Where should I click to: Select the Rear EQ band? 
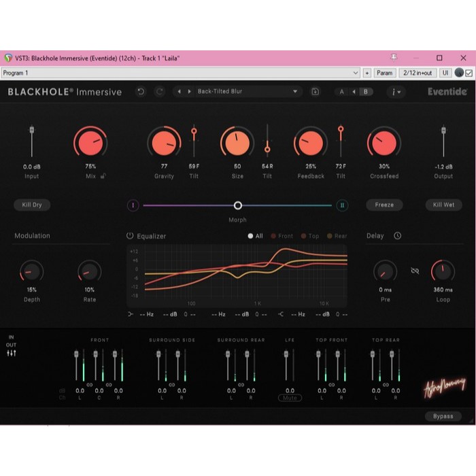pos(337,236)
